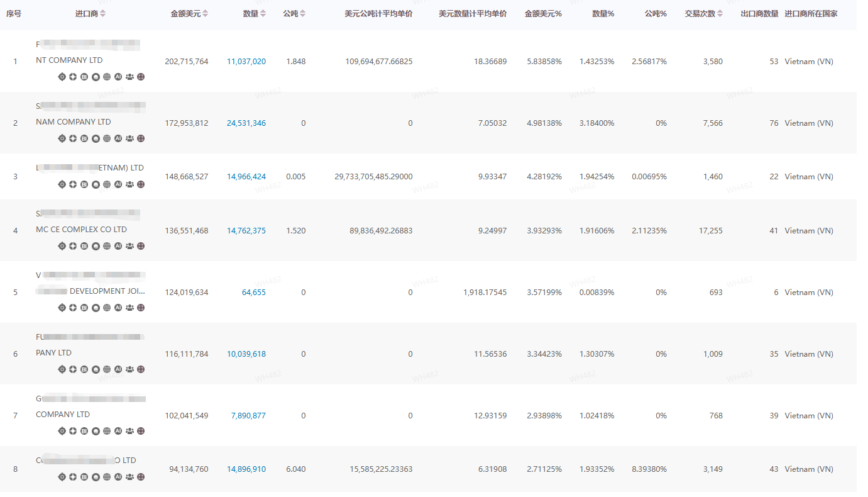
Task: Click the last purple icon in row 6
Action: 141,369
